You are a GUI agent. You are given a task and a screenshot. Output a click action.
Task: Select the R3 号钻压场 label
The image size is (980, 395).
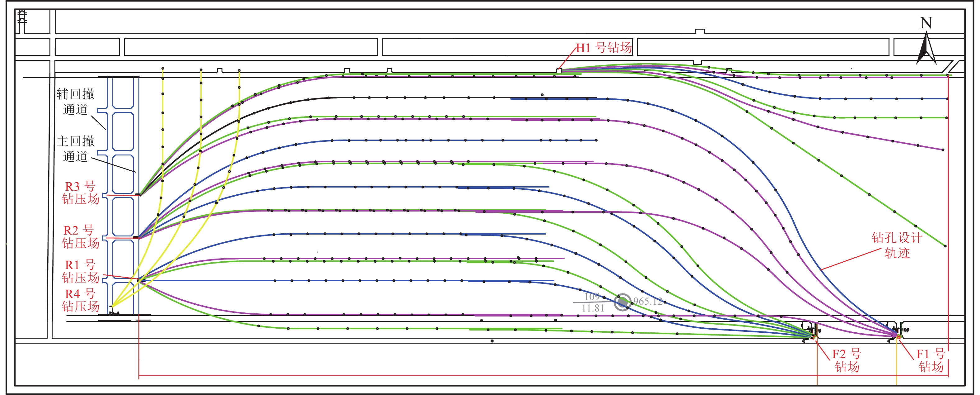click(80, 193)
